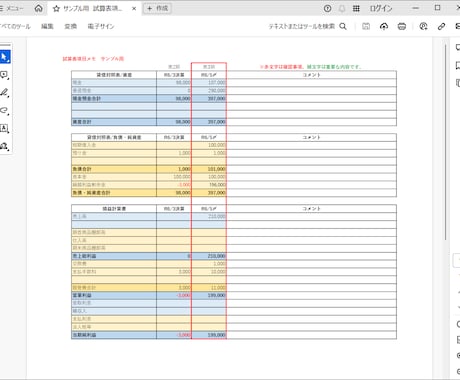Click the 199,000 value in 当期純利益 row
This screenshot has width=460, height=380.
(216, 335)
